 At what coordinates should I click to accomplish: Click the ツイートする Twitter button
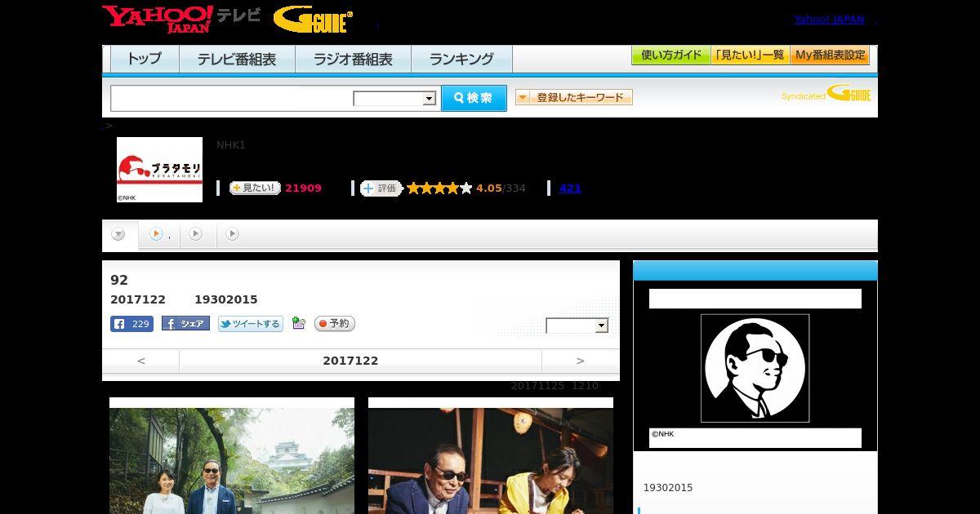click(250, 324)
